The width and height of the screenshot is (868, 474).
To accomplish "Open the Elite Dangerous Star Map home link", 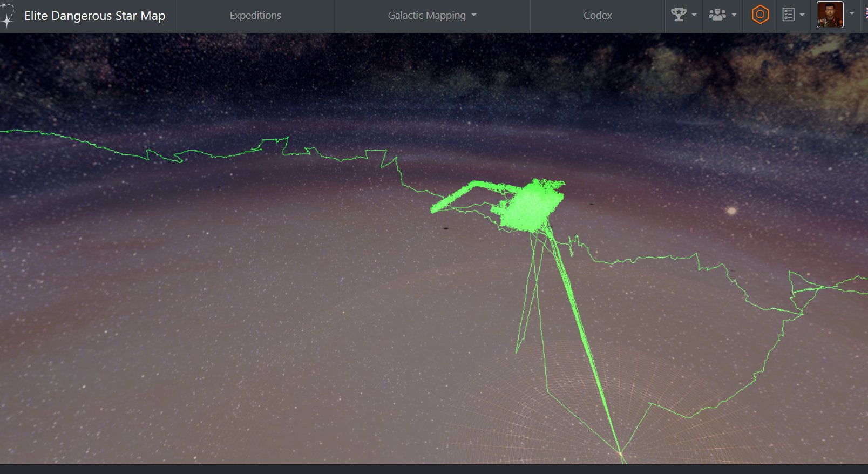I will point(94,16).
